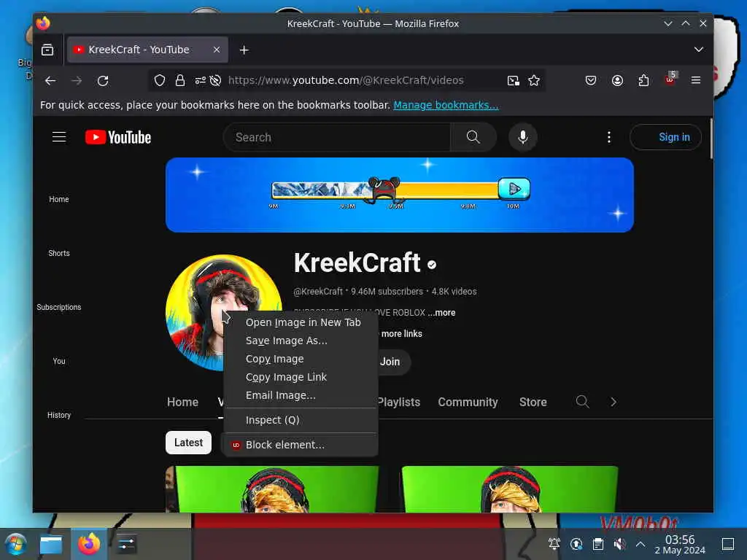Open the Firefox View icon
This screenshot has width=747, height=560.
[x=47, y=50]
